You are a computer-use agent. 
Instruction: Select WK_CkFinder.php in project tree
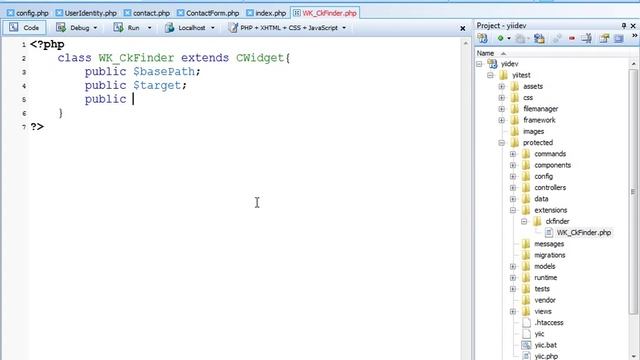(584, 233)
